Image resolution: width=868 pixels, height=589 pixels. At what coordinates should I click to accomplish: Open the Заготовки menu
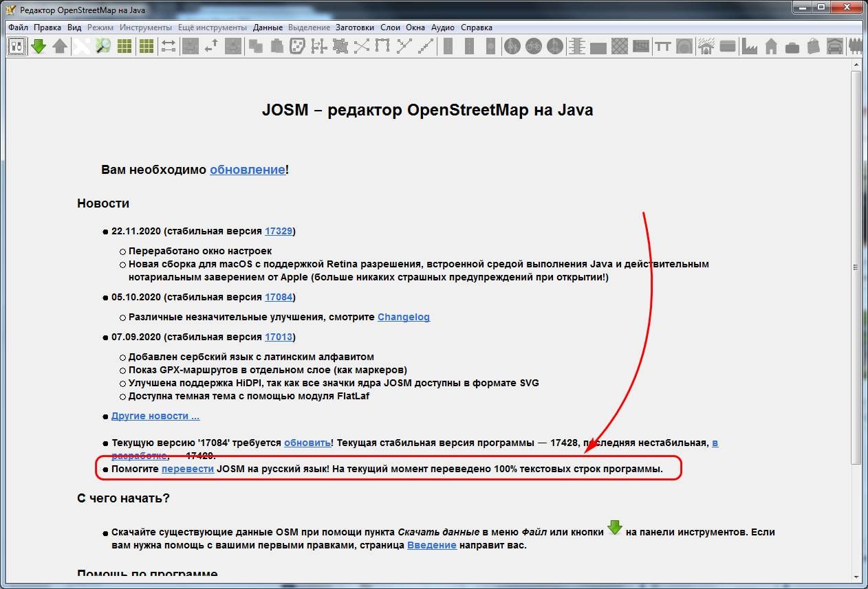[355, 27]
